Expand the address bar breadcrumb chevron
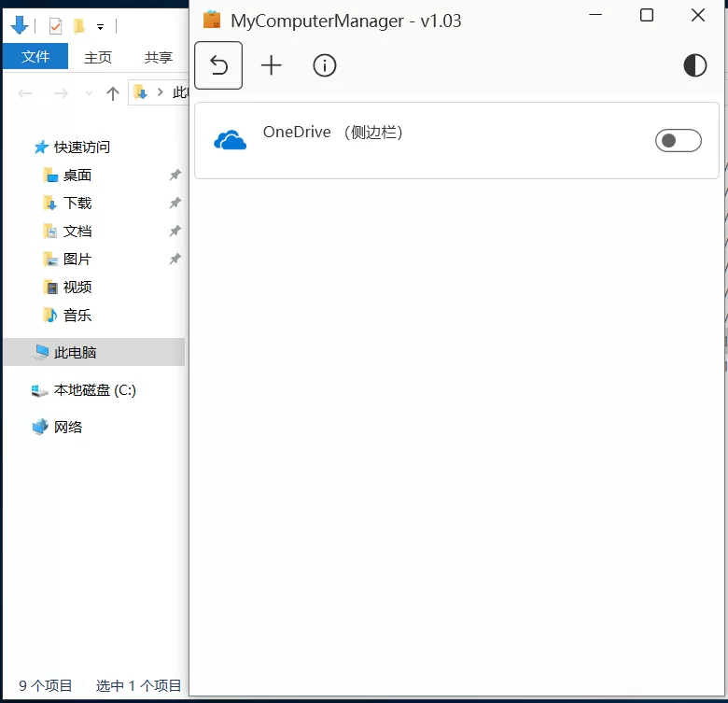 [161, 92]
